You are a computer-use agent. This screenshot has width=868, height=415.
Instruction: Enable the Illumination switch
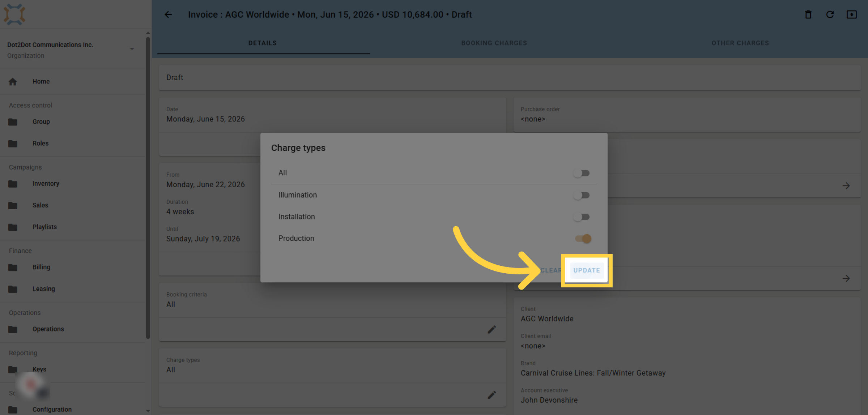[x=582, y=195]
